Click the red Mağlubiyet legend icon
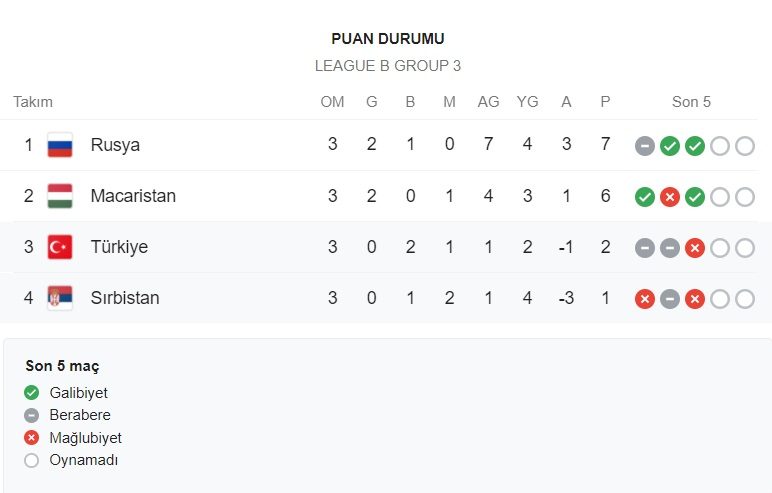Viewport: 772px width, 493px height. pos(32,437)
